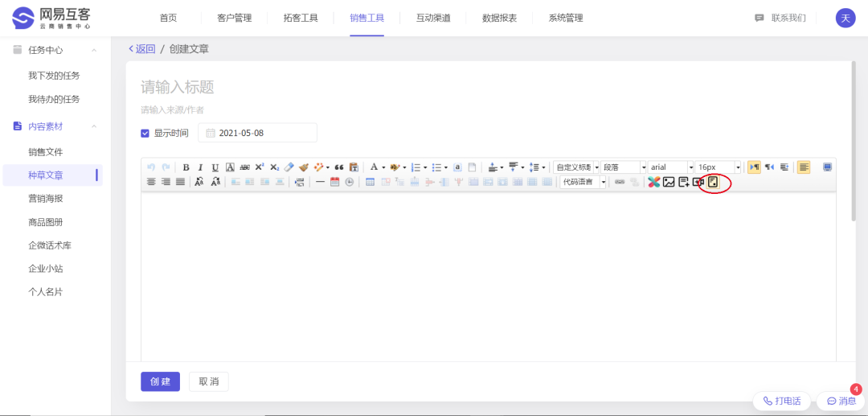Screen dimensions: 868x416
Task: Click the underline toolbar icon
Action: coord(215,167)
